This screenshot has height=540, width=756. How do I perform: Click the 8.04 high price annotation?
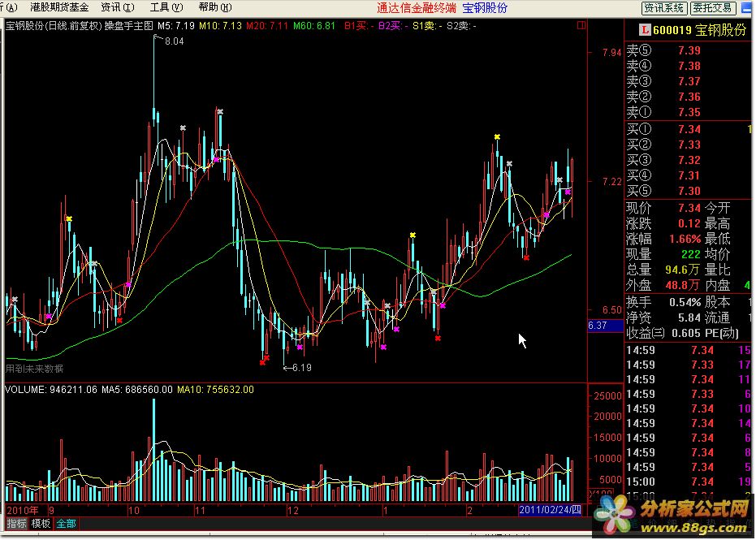(174, 41)
